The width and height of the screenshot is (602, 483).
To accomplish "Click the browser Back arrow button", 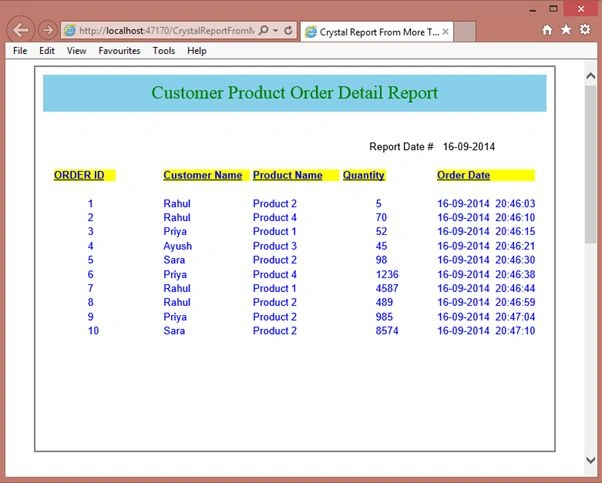I will pyautogui.click(x=21, y=30).
